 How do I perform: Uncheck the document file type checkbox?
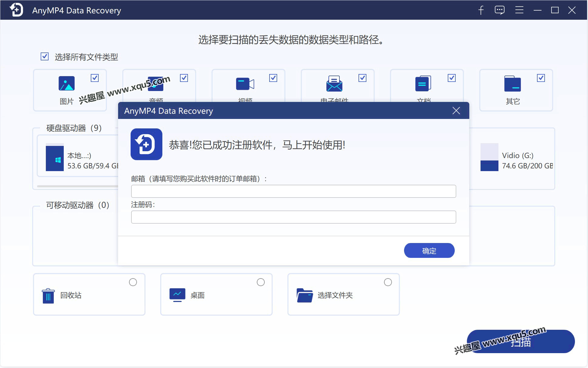point(452,78)
